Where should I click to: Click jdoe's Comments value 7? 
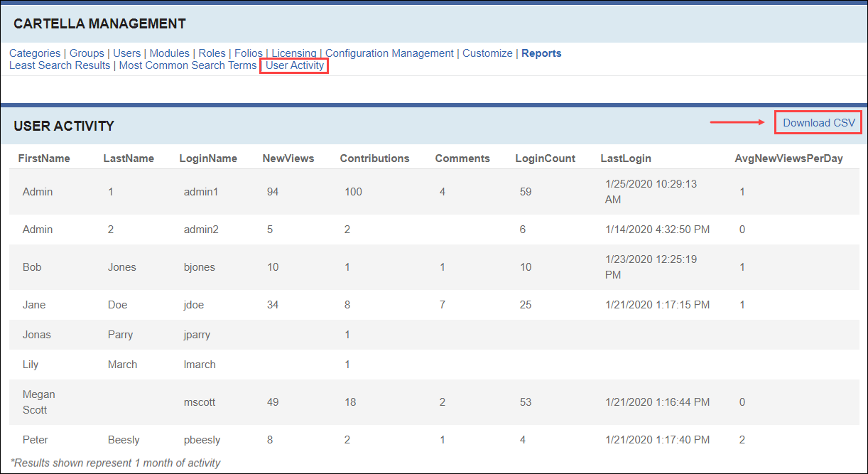(x=443, y=305)
